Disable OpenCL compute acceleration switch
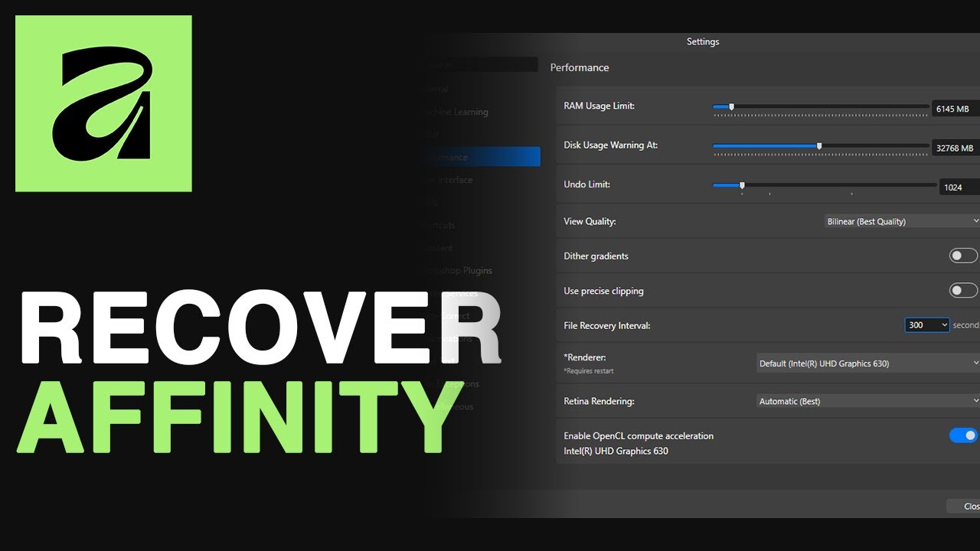The width and height of the screenshot is (980, 551). pyautogui.click(x=963, y=435)
